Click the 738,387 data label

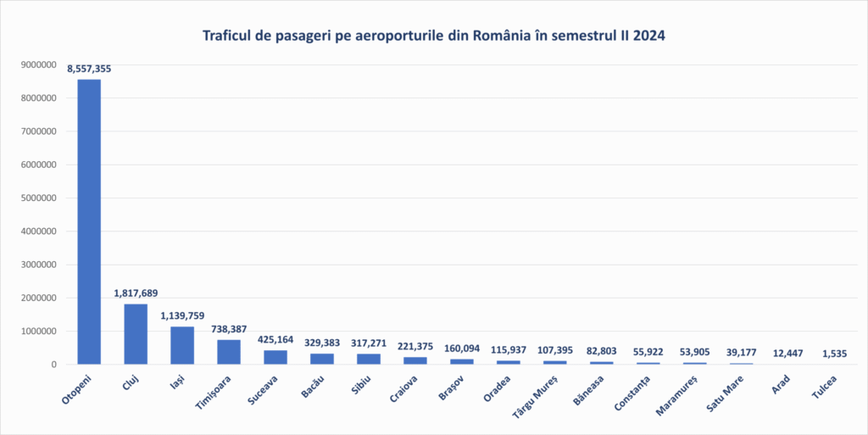229,329
